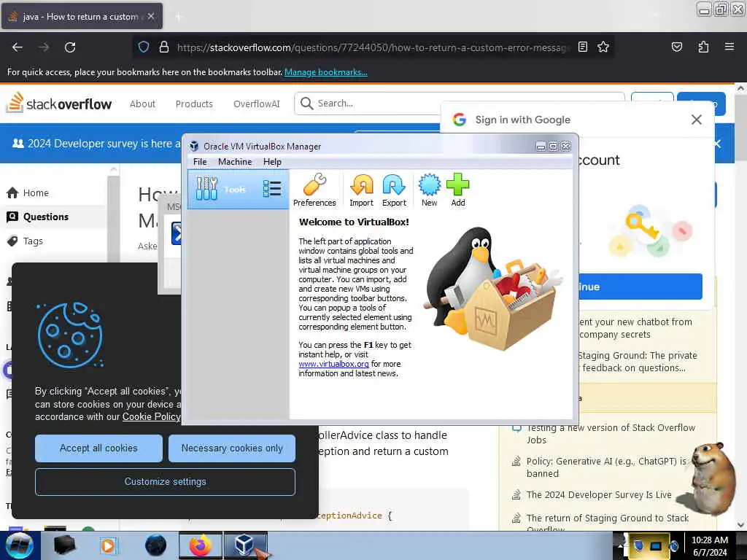Click page scrollbar down arrow

click(x=740, y=525)
